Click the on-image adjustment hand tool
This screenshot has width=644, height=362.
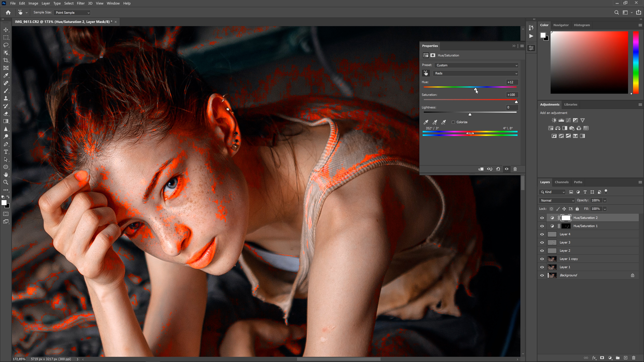[x=426, y=73]
